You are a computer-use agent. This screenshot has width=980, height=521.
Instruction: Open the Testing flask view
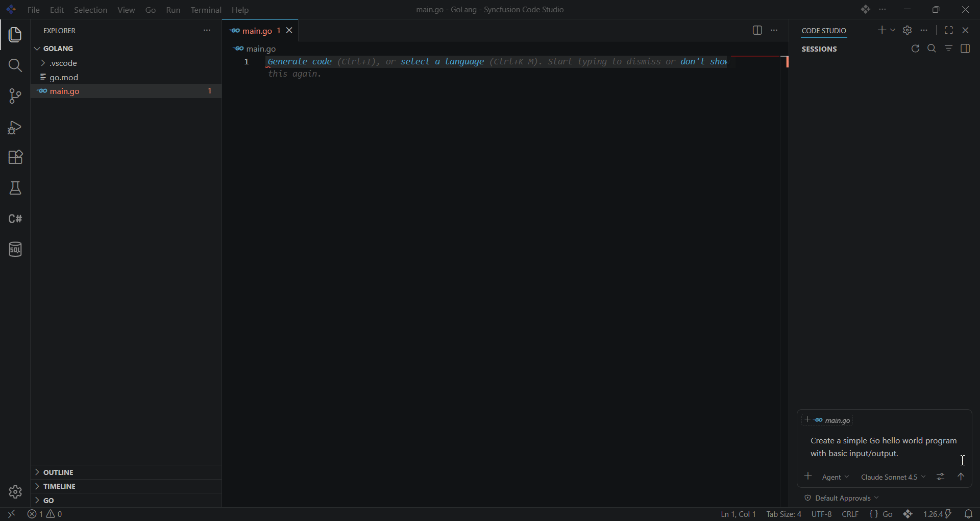click(x=15, y=188)
